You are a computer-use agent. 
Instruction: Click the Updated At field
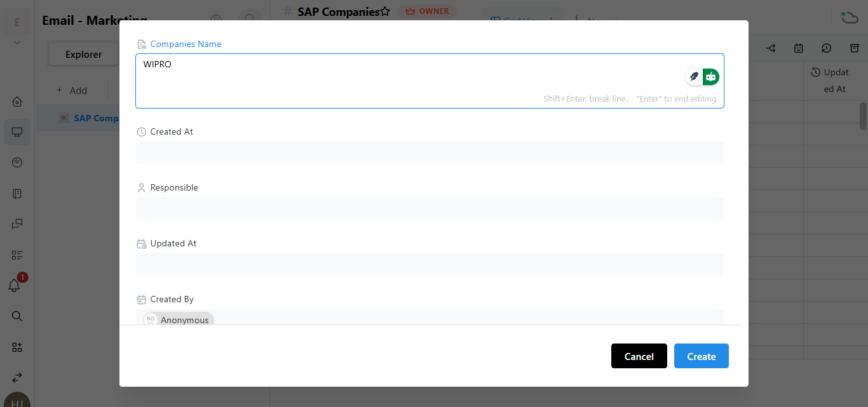pos(430,264)
